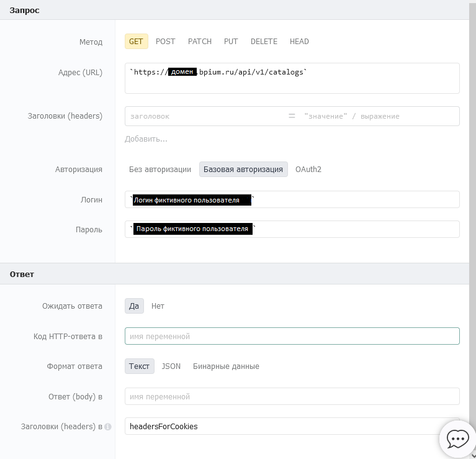Open info icon next to Заголовки (headers) в
476x459 pixels.
tap(108, 427)
